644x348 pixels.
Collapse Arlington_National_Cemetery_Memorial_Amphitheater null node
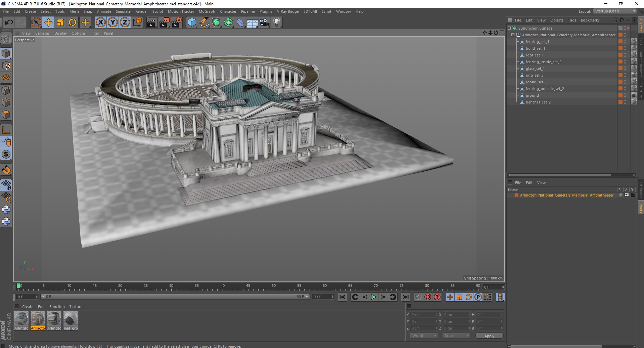[513, 35]
